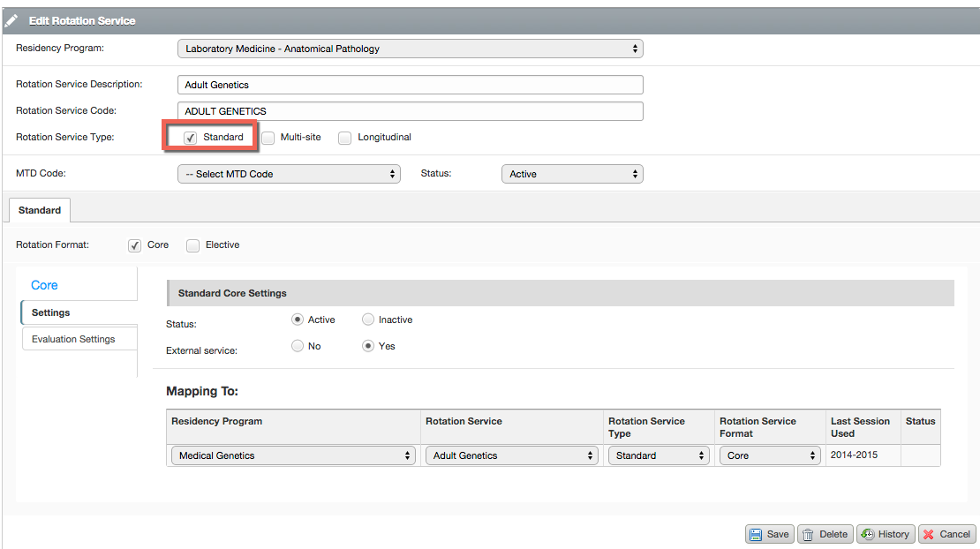Viewport: 980px width, 549px height.
Task: Select the Inactive status radio button
Action: [368, 320]
